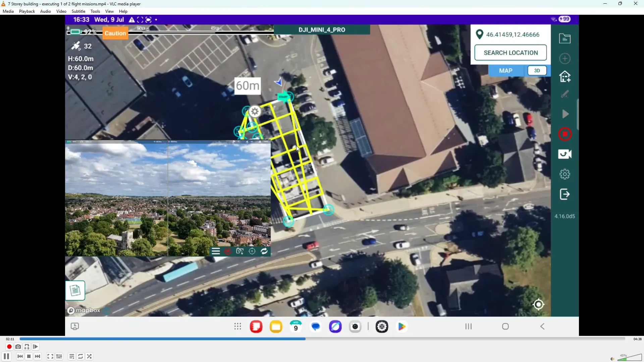Open the Media menu
Screen dimensions: 644x362
(8, 11)
